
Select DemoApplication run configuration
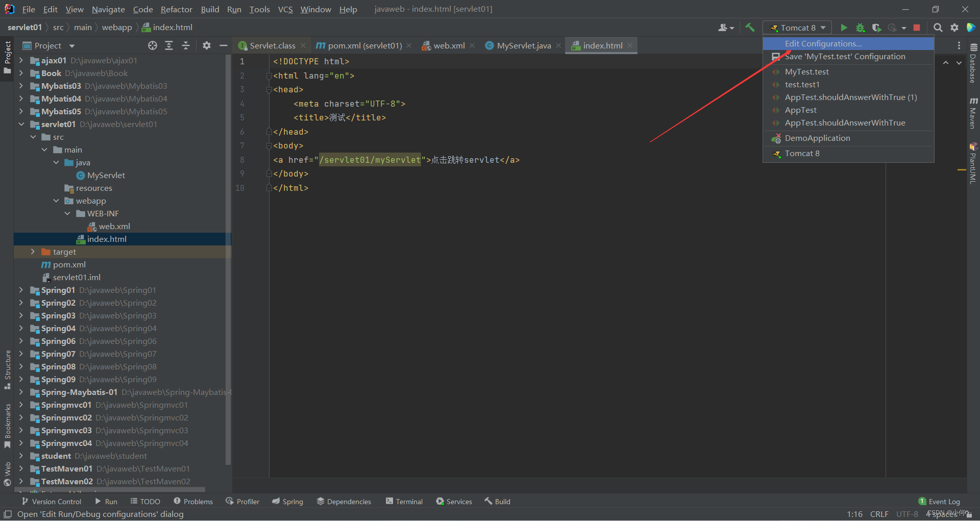click(x=848, y=138)
